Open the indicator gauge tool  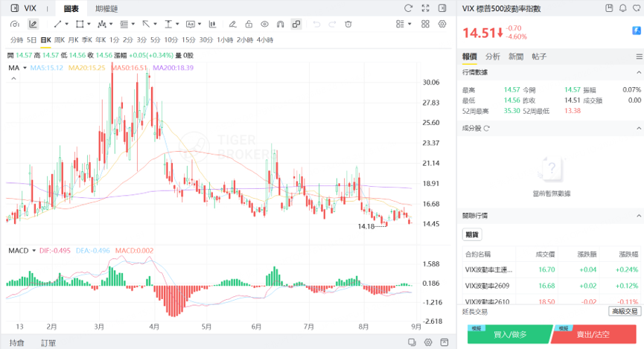point(15,25)
